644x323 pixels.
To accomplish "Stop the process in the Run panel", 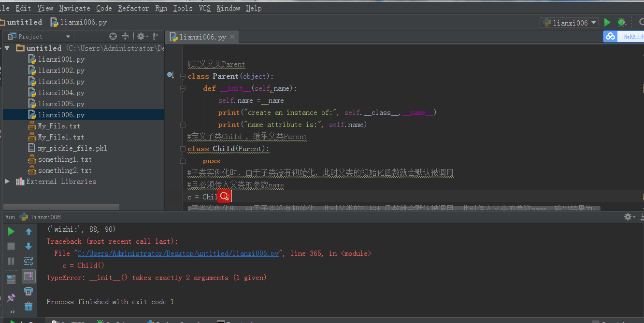I will [11, 246].
